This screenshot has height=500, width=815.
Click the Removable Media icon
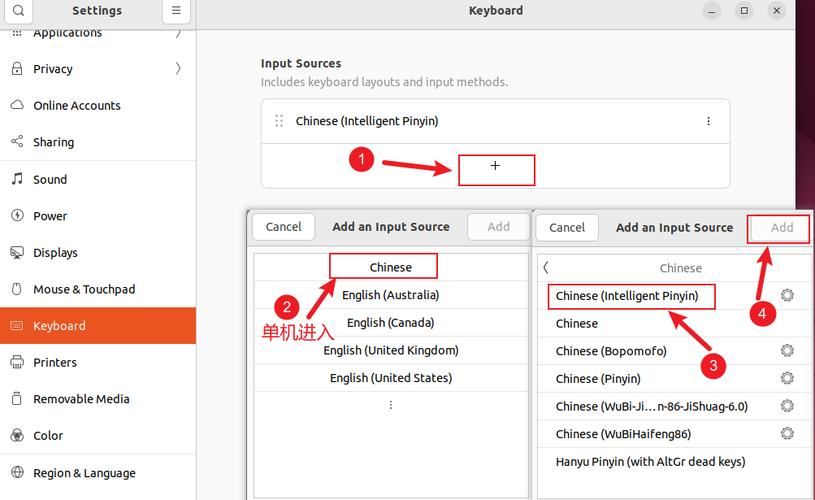click(x=17, y=399)
